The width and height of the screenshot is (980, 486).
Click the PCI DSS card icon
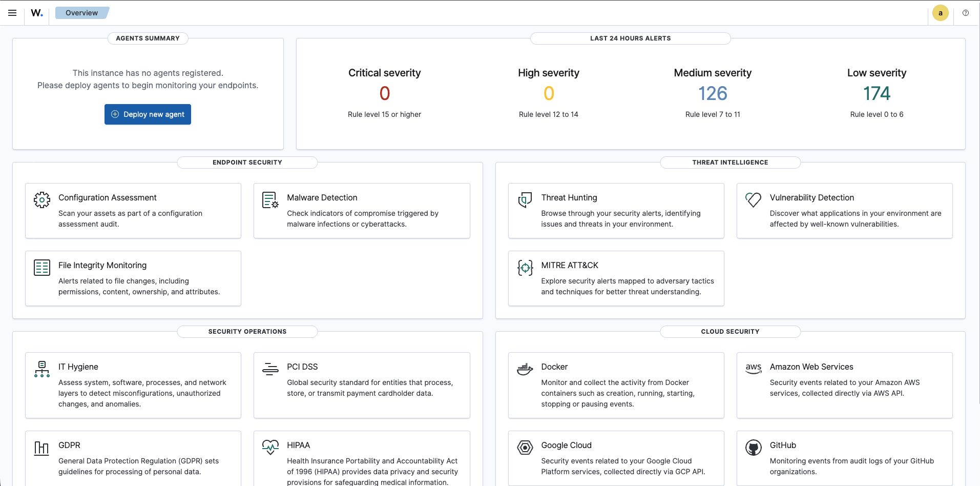[270, 369]
